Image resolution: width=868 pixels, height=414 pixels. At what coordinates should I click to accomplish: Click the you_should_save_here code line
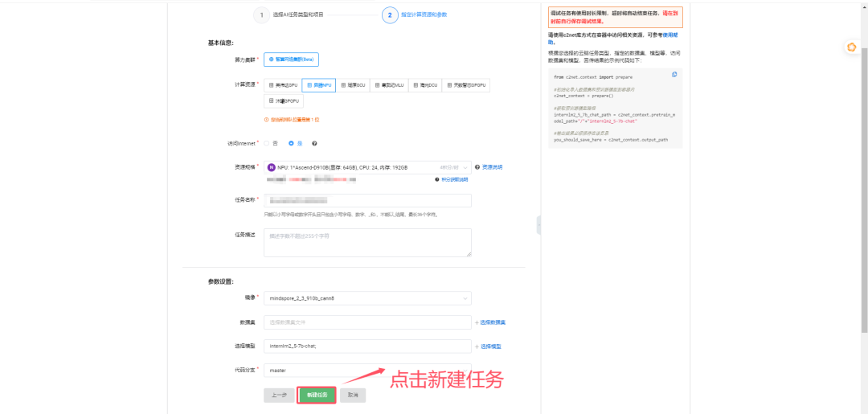tap(611, 140)
